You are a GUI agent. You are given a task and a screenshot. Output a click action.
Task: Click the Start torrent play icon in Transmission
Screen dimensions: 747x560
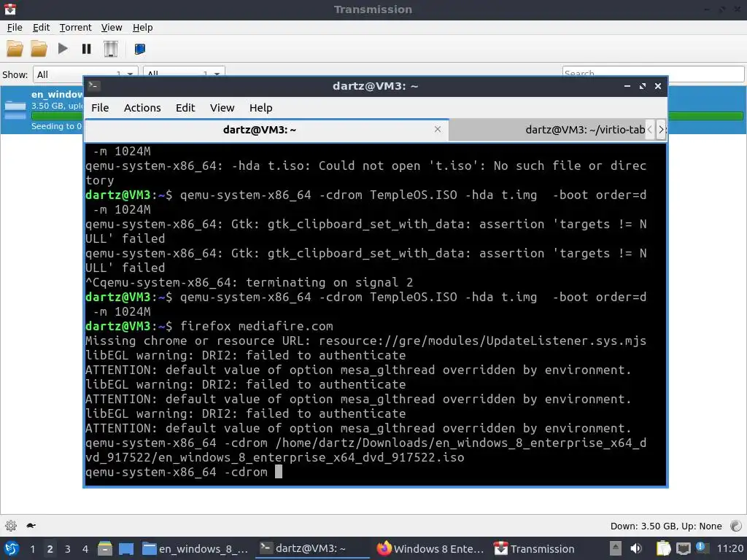tap(63, 49)
